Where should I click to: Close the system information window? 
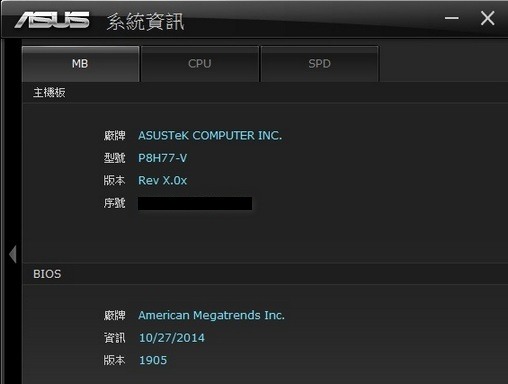[487, 18]
